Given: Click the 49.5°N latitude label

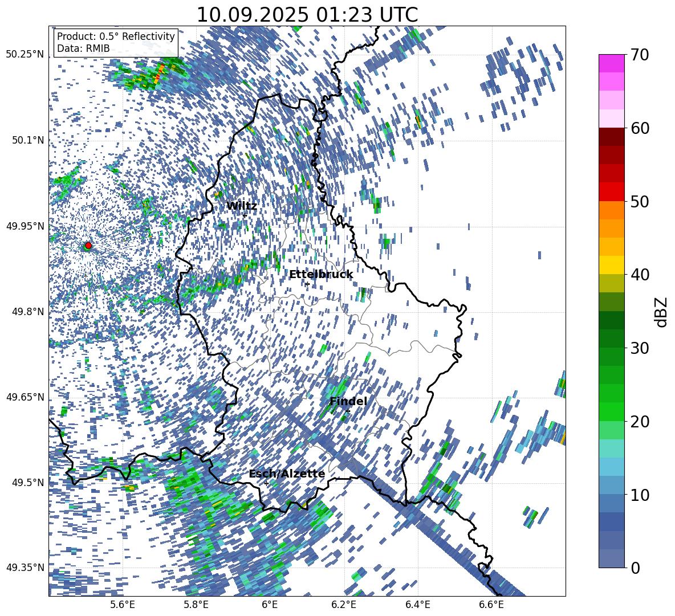Looking at the screenshot, I should [x=27, y=482].
